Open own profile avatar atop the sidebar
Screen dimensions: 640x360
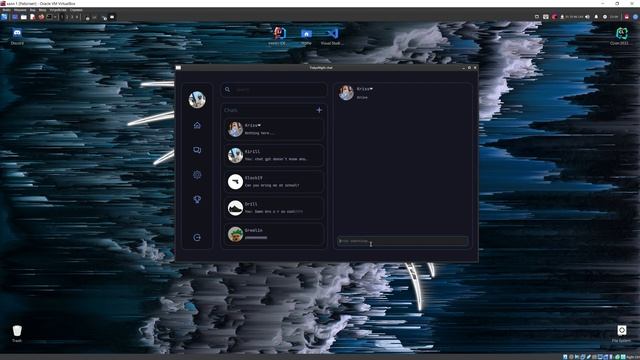pyautogui.click(x=197, y=100)
